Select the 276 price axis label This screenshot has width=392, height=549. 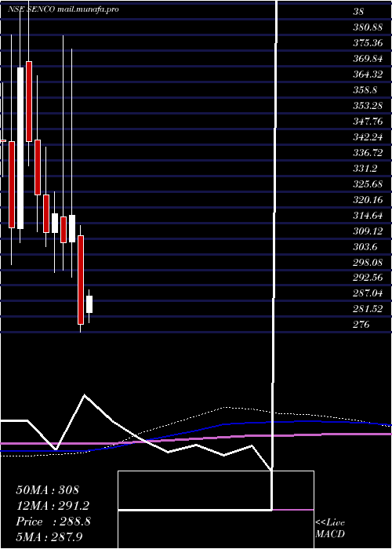(x=361, y=325)
